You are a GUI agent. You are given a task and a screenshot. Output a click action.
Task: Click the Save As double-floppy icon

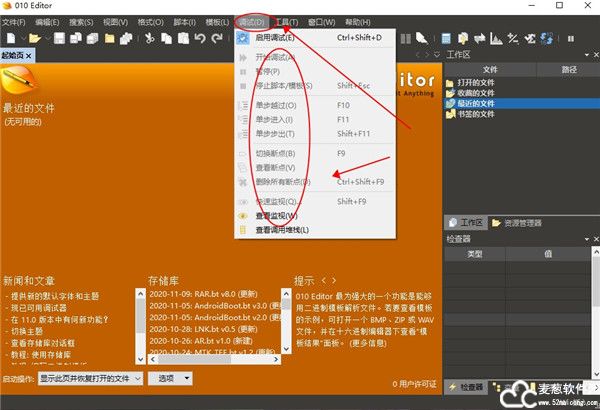pos(76,38)
